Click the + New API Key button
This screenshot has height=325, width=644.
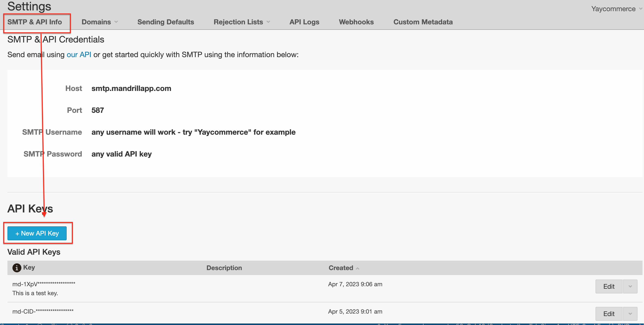coord(37,233)
